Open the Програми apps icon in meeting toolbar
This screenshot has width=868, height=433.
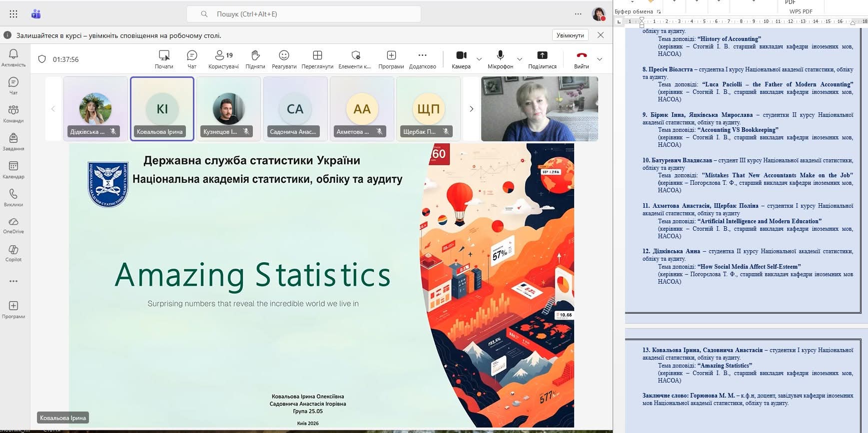391,58
